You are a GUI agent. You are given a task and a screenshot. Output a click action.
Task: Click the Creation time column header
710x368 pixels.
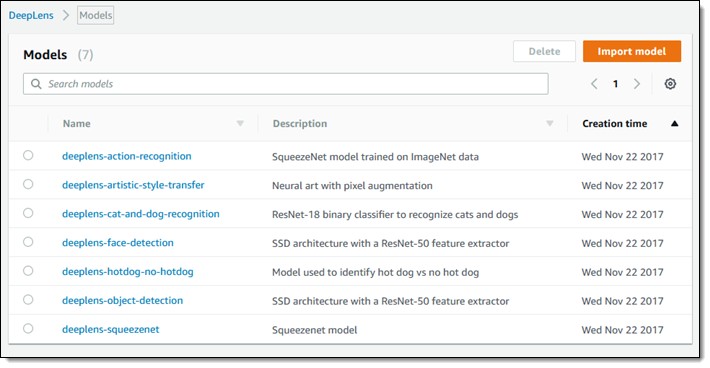[614, 124]
